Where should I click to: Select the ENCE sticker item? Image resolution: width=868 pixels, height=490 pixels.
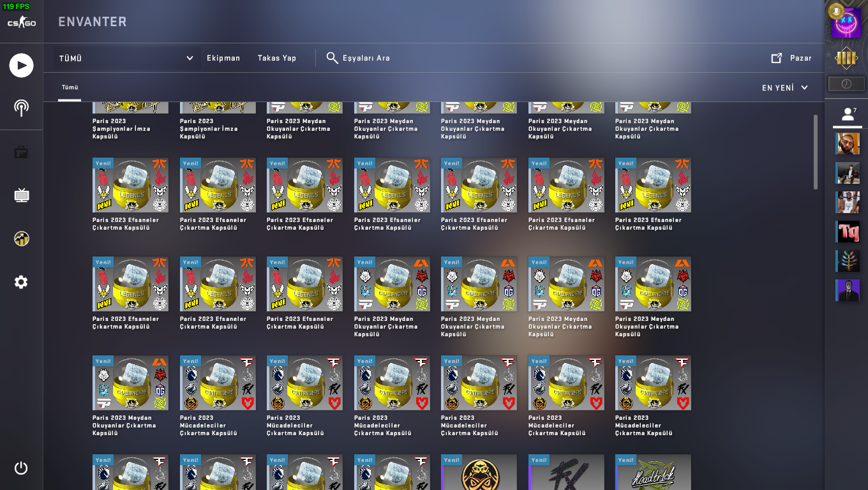click(479, 472)
